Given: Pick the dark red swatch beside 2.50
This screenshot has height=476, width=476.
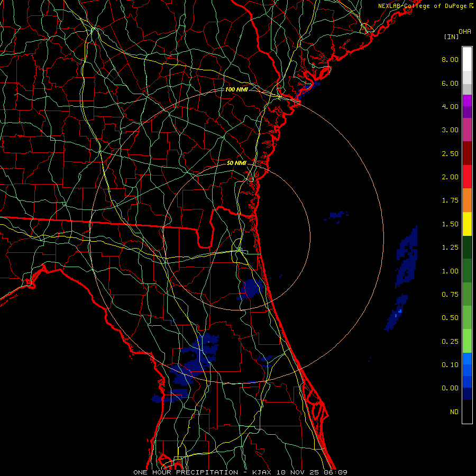Looking at the screenshot, I should (x=467, y=153).
